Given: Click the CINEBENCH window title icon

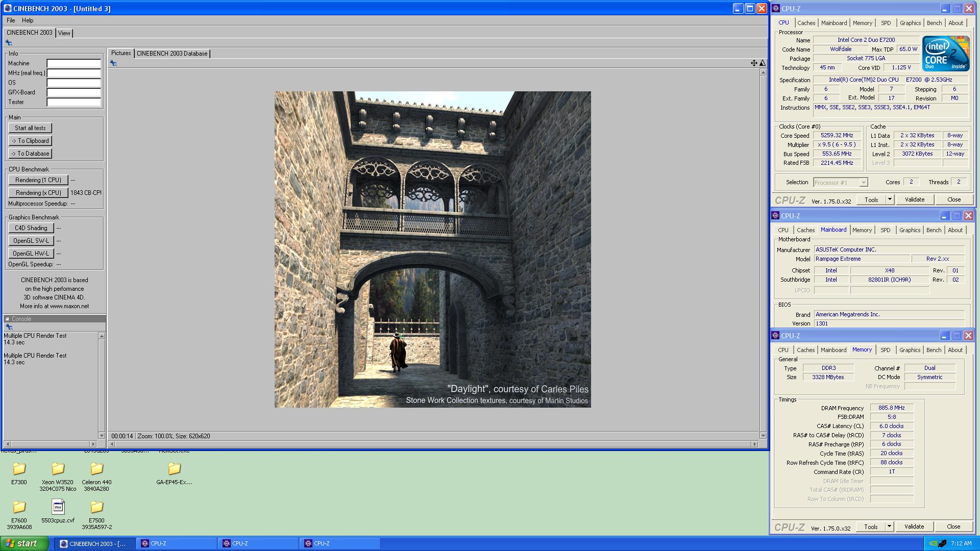Looking at the screenshot, I should [x=7, y=8].
